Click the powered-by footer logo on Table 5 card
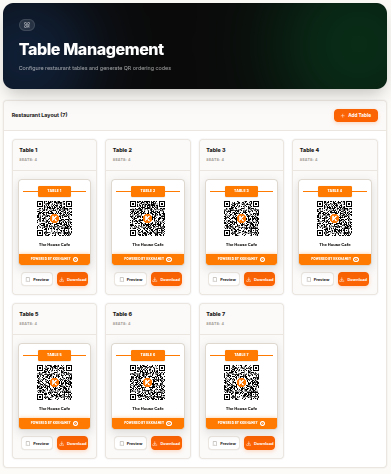Screen dimensions: 391x474 click(x=76, y=423)
